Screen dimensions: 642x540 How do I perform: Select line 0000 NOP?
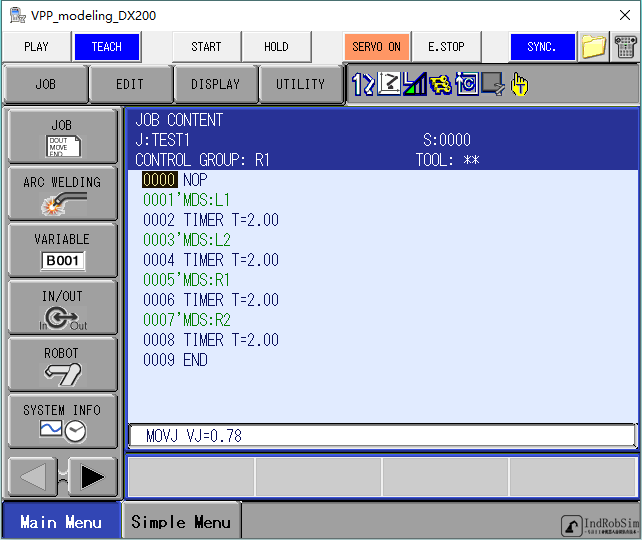(175, 180)
